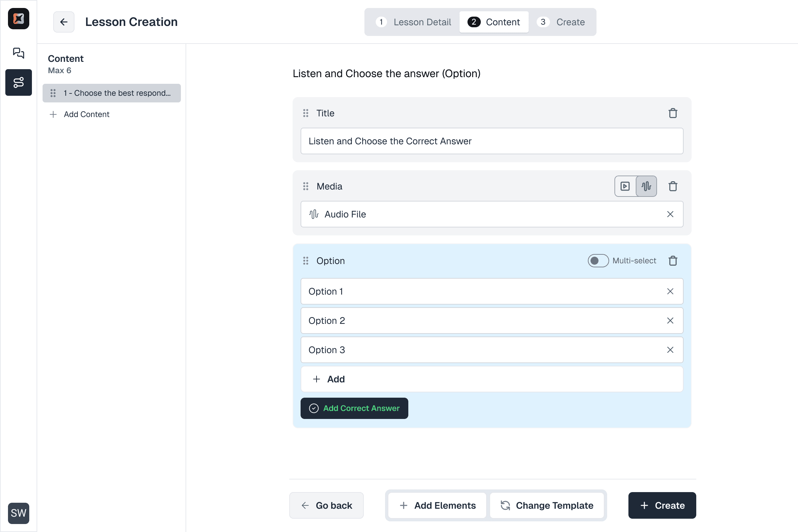Delete the Media section with trash icon
798x532 pixels.
(672, 186)
